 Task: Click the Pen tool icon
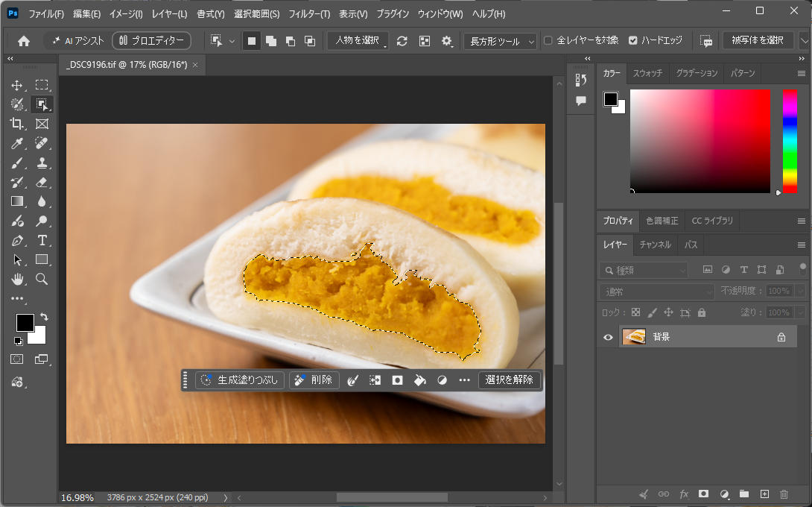[17, 241]
